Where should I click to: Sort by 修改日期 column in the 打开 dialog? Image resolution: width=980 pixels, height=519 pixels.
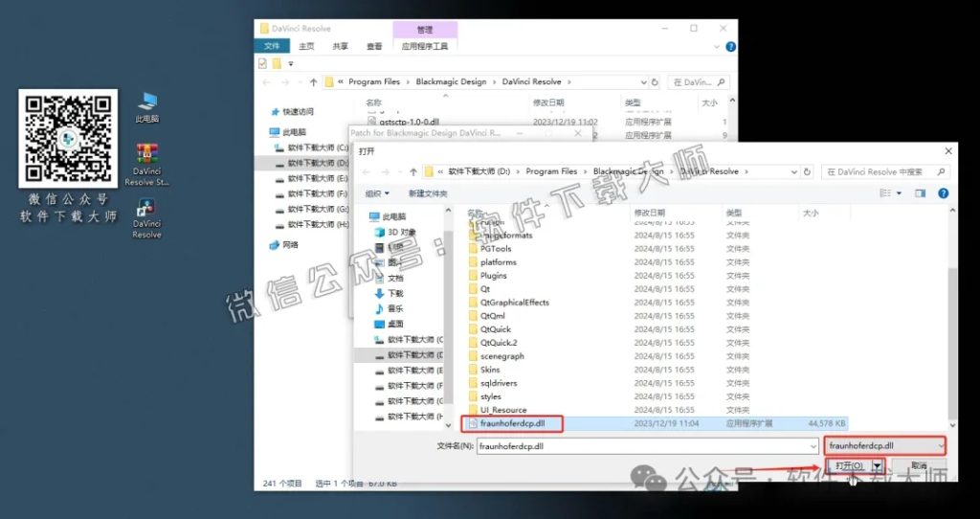[x=650, y=213]
